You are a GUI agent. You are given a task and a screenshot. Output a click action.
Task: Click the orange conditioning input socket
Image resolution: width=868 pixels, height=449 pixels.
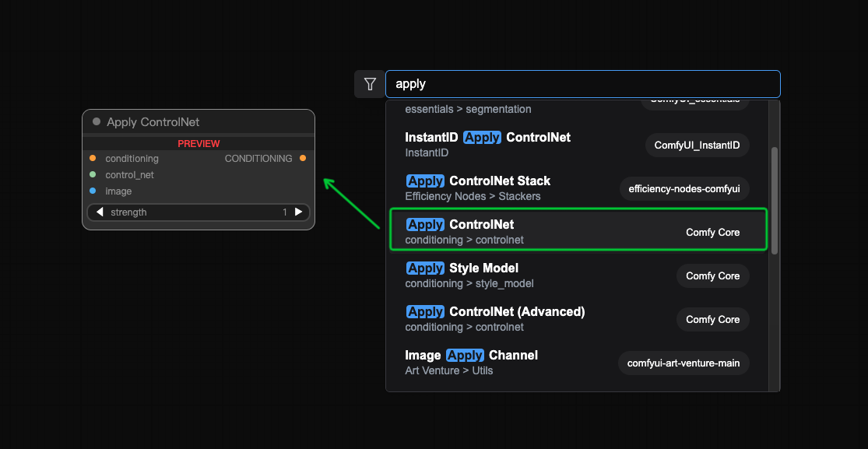93,159
